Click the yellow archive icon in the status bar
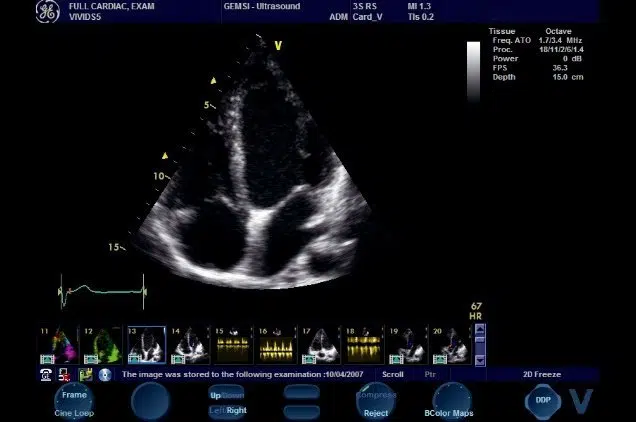 [85, 375]
